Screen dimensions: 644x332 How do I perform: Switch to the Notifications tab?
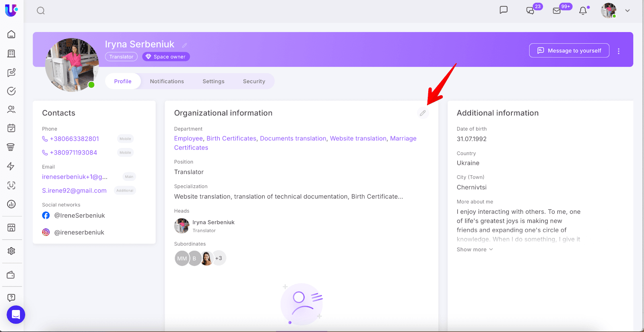coord(167,81)
